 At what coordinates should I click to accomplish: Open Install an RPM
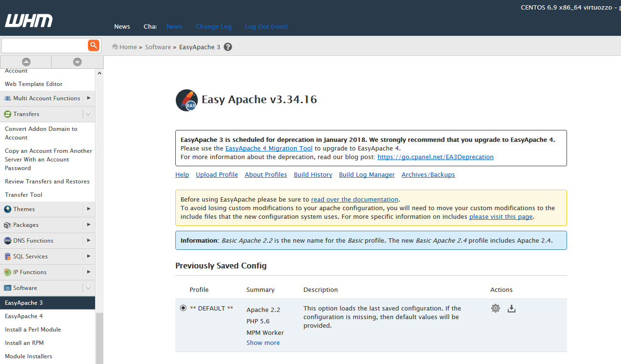point(24,343)
